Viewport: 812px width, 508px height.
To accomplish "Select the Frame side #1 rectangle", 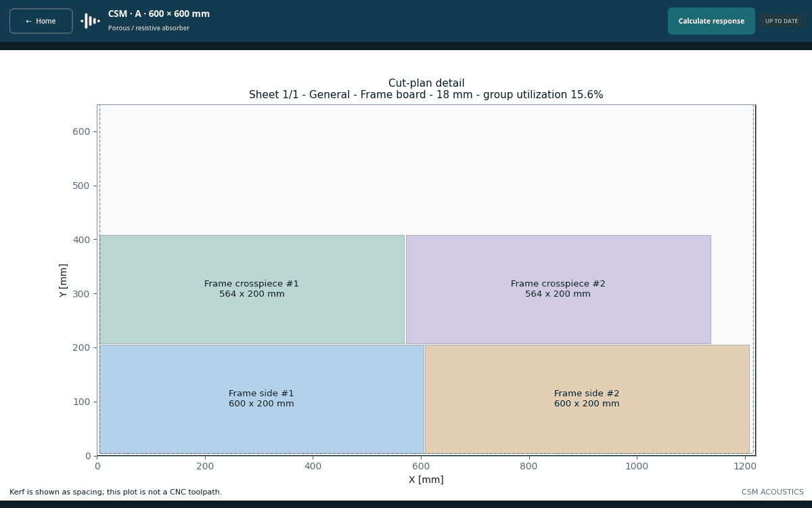I will [261, 399].
